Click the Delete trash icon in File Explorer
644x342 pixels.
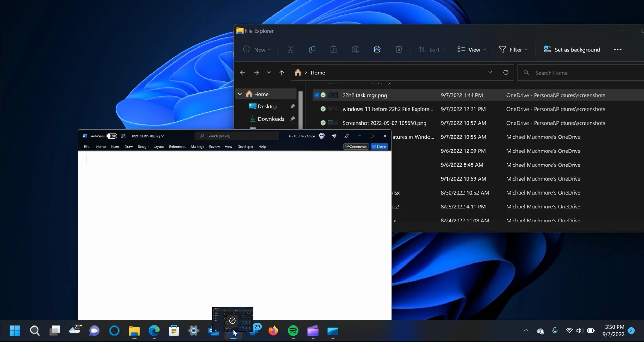pos(399,49)
